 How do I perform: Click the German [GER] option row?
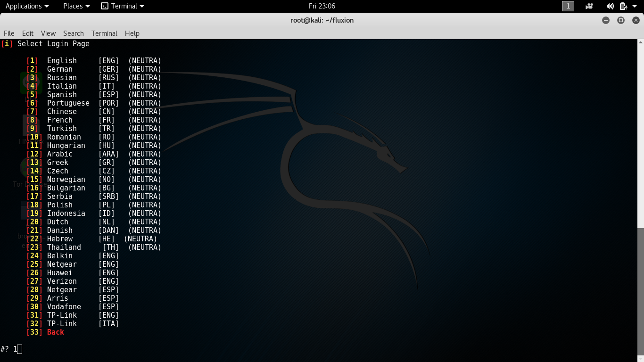[94, 69]
